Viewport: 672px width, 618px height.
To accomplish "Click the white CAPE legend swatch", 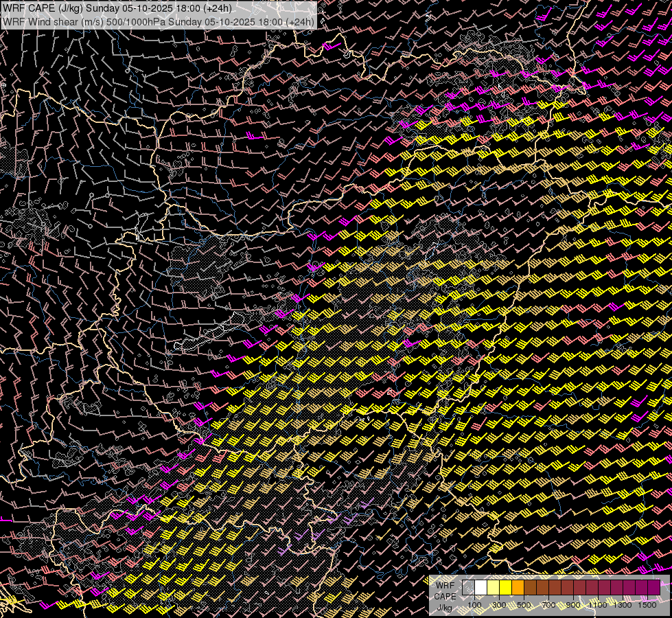I will pyautogui.click(x=481, y=588).
